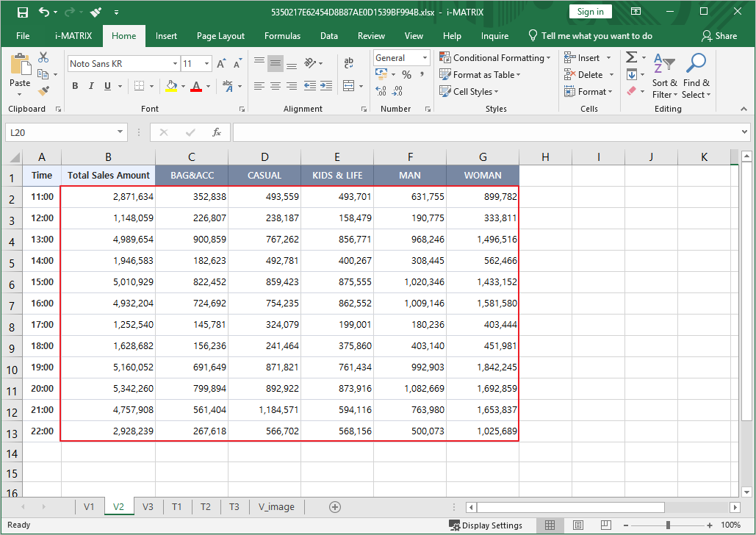Screen dimensions: 756x535
Task: Toggle center horizontal alignment
Action: click(276, 86)
